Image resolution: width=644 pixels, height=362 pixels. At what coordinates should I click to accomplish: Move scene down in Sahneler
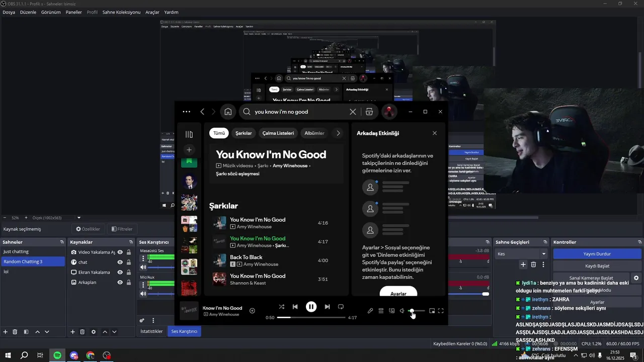point(47,332)
